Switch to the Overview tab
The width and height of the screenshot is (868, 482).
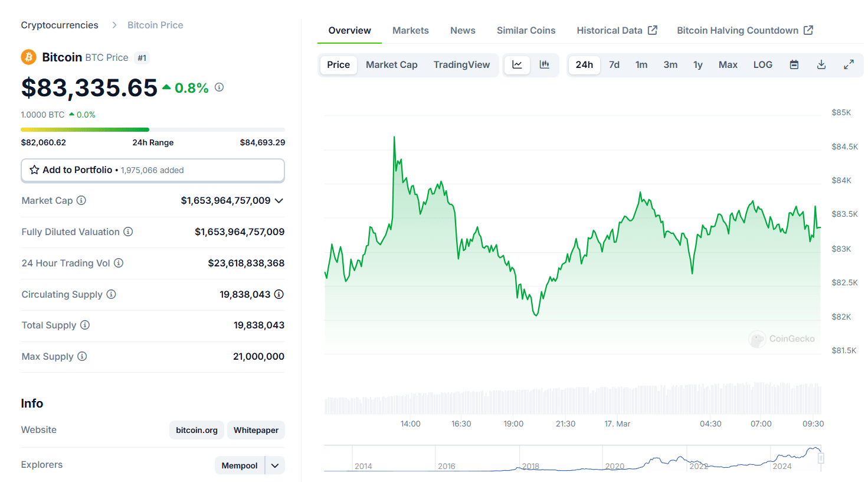[350, 30]
